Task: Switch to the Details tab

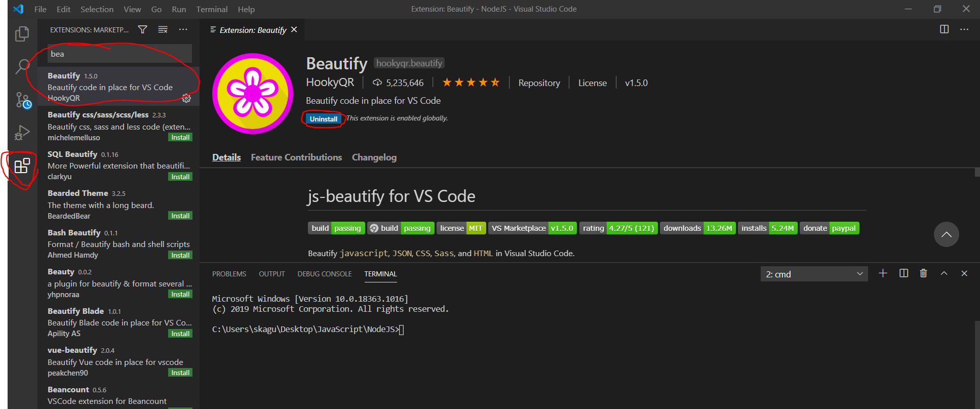Action: [x=226, y=157]
